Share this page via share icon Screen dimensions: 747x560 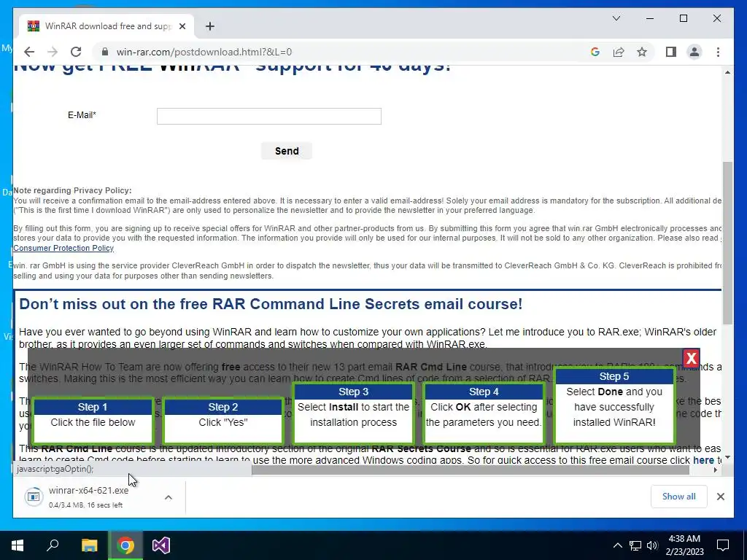coord(619,52)
